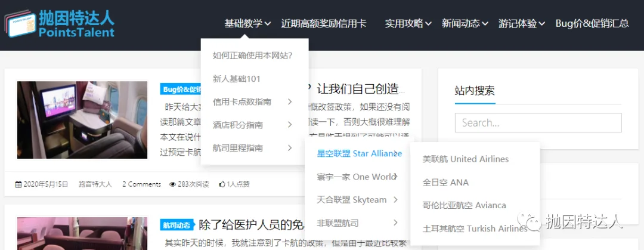Viewport: 644px width, 250px height.
Task: Expand the 信用卡点数指南 submenu
Action: [x=254, y=101]
